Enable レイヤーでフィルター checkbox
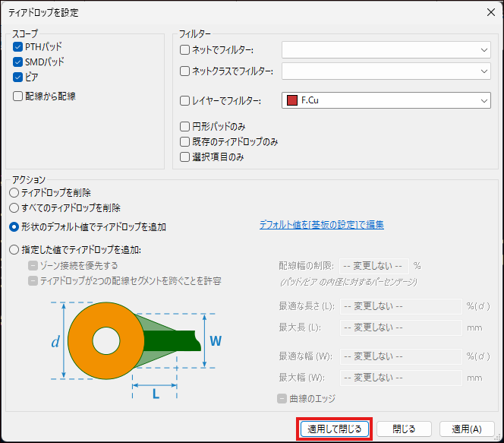This screenshot has width=504, height=443. 185,100
